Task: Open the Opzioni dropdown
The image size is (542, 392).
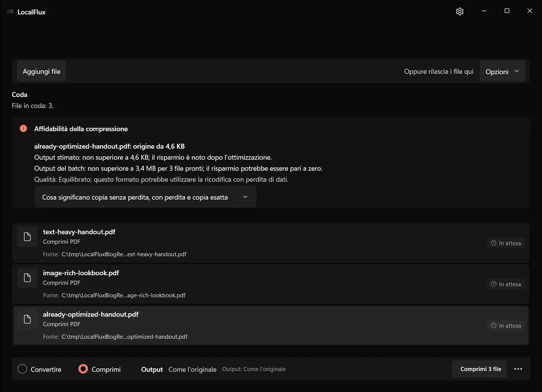Action: click(x=502, y=71)
